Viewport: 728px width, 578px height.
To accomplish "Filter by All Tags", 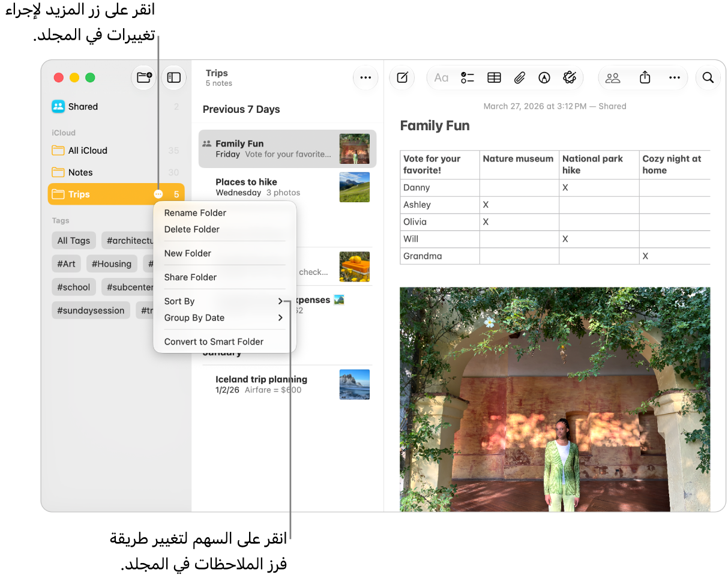I will click(x=74, y=241).
